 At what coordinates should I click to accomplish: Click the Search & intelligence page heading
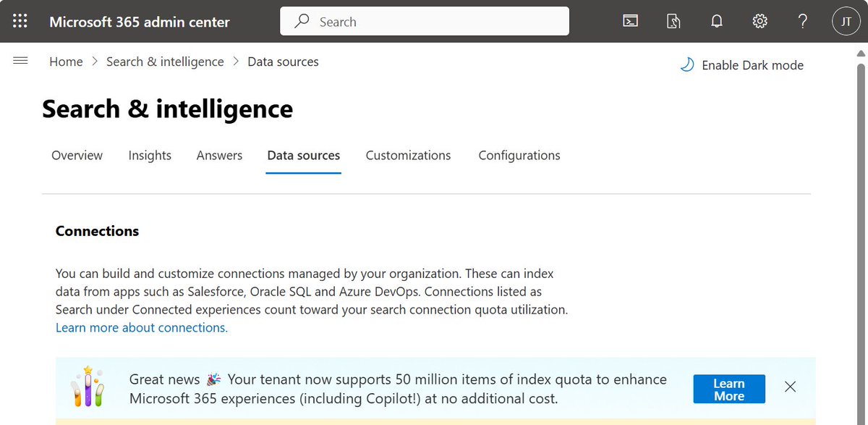(x=168, y=109)
